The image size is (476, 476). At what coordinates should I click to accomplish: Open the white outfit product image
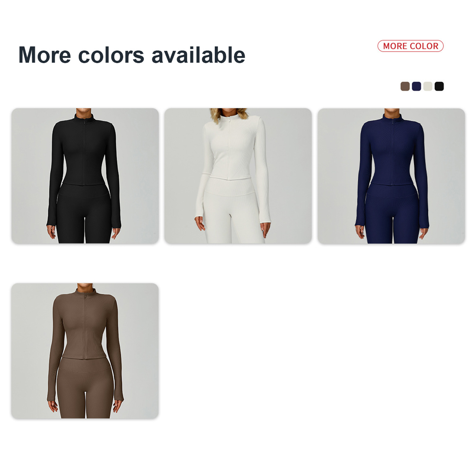(x=238, y=176)
